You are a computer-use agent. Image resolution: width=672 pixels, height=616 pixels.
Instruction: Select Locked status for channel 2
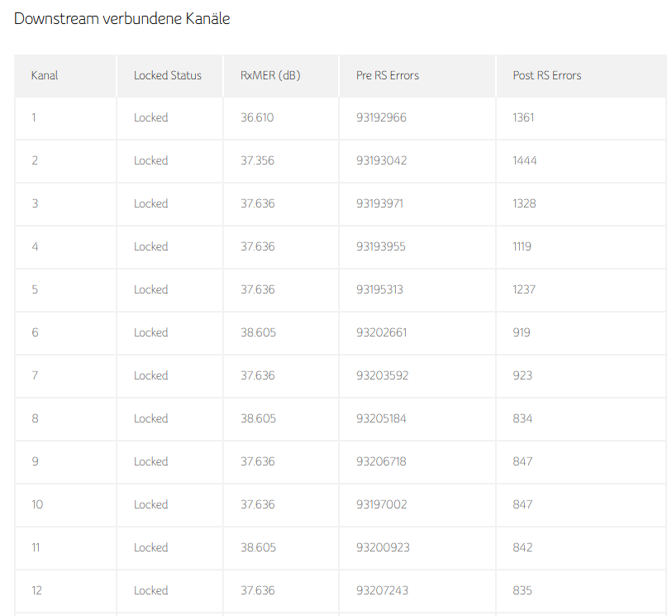(x=150, y=160)
